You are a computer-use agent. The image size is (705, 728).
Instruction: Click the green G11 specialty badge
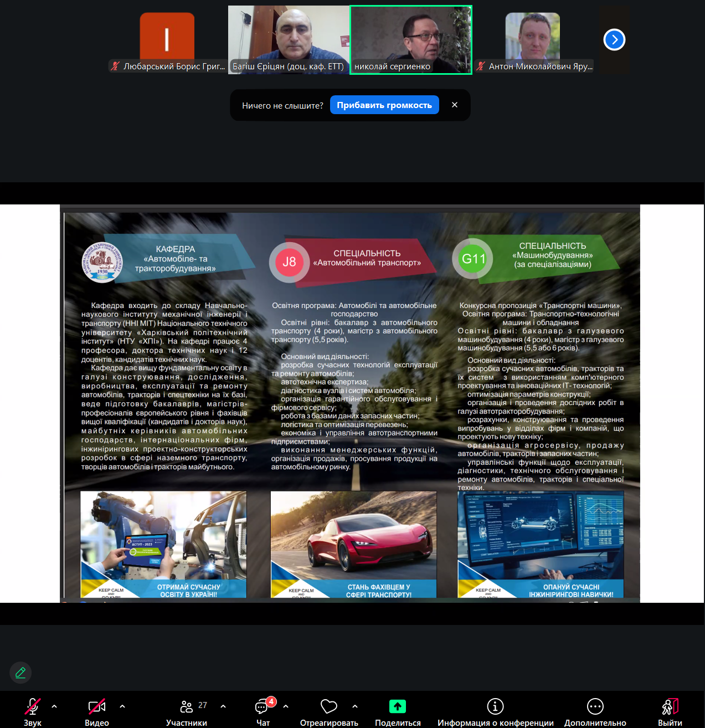click(x=473, y=259)
